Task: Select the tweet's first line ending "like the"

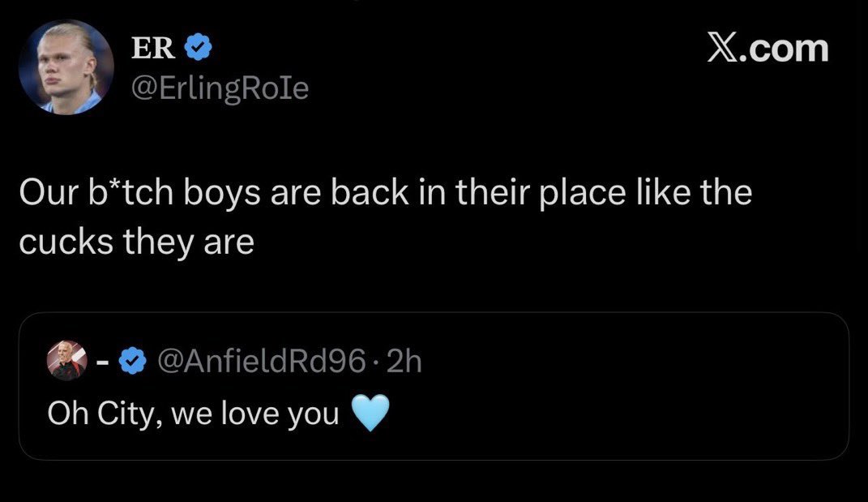Action: (x=385, y=193)
